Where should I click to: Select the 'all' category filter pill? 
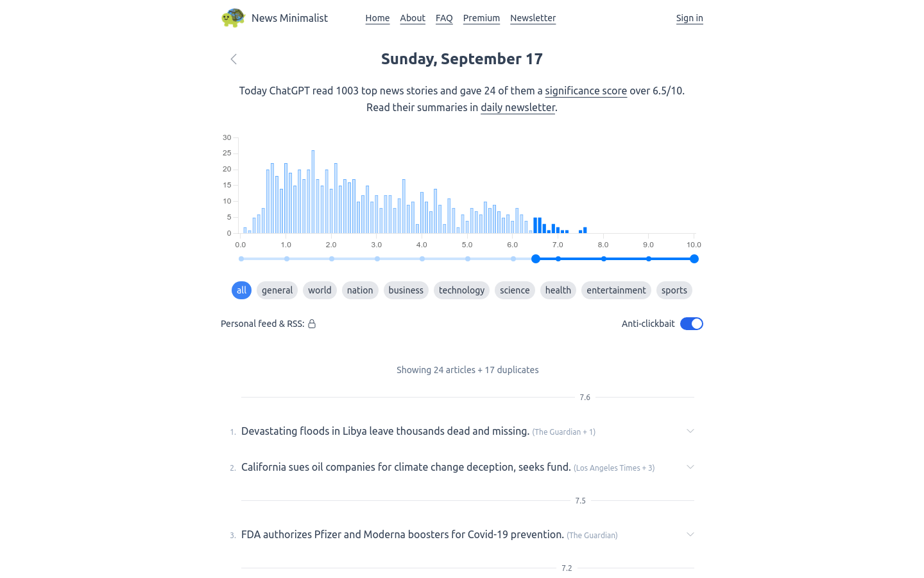[241, 290]
